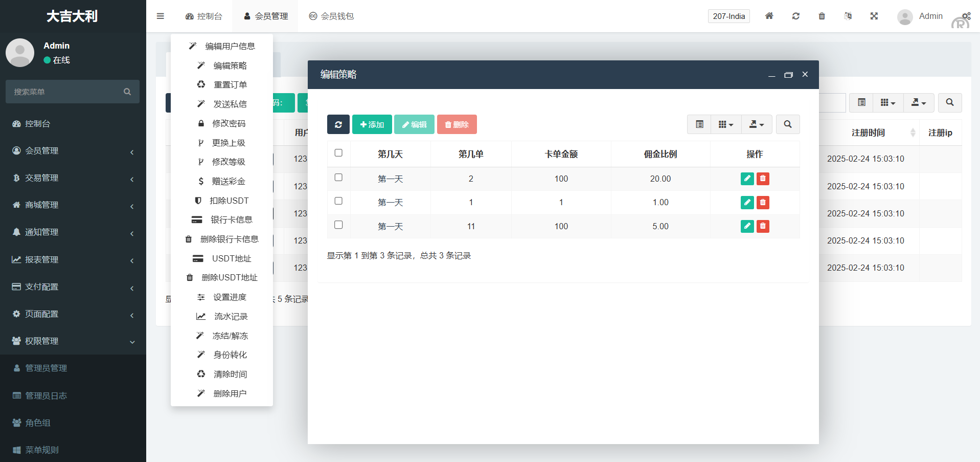980x462 pixels.
Task: Click the home icon in top navigation bar
Action: pos(769,16)
